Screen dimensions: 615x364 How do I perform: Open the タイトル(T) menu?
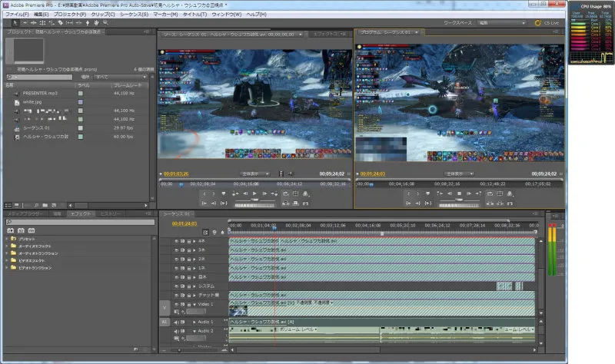tap(194, 14)
